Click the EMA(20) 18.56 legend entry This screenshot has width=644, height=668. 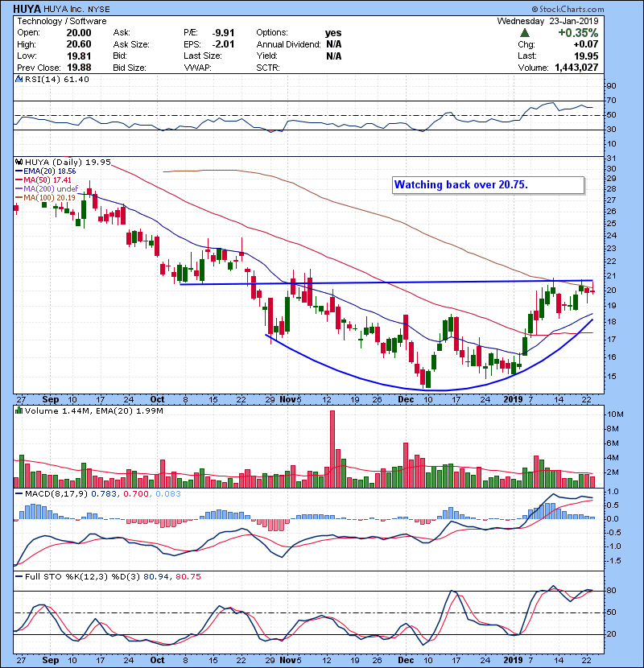coord(46,171)
